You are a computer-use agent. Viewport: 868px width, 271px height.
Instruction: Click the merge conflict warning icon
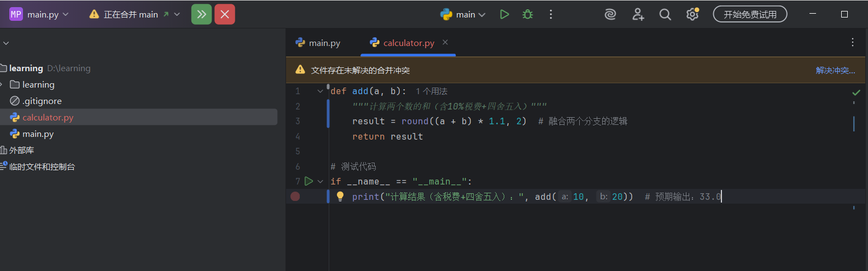(300, 70)
